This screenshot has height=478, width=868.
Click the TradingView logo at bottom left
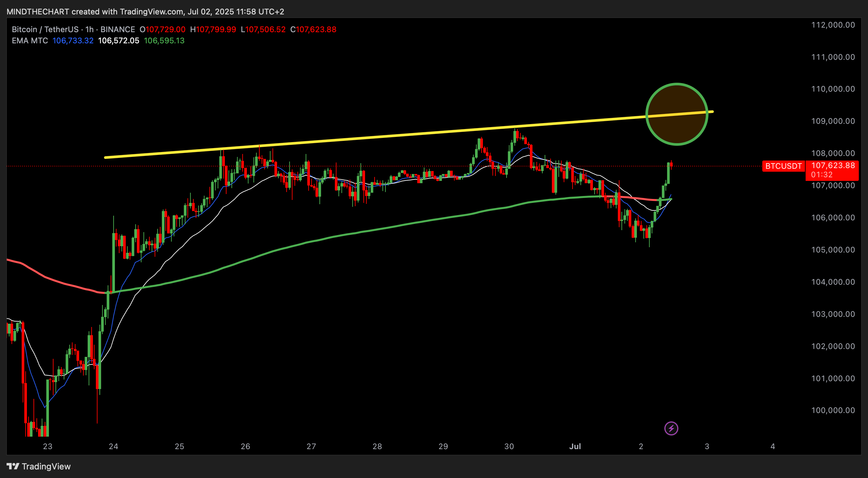pyautogui.click(x=39, y=467)
